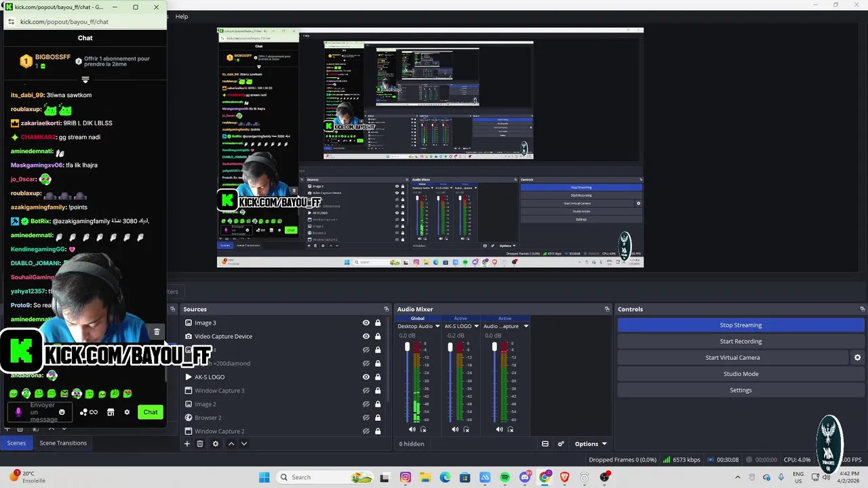Open Spotify from the taskbar
The image size is (868, 488).
[x=505, y=477]
